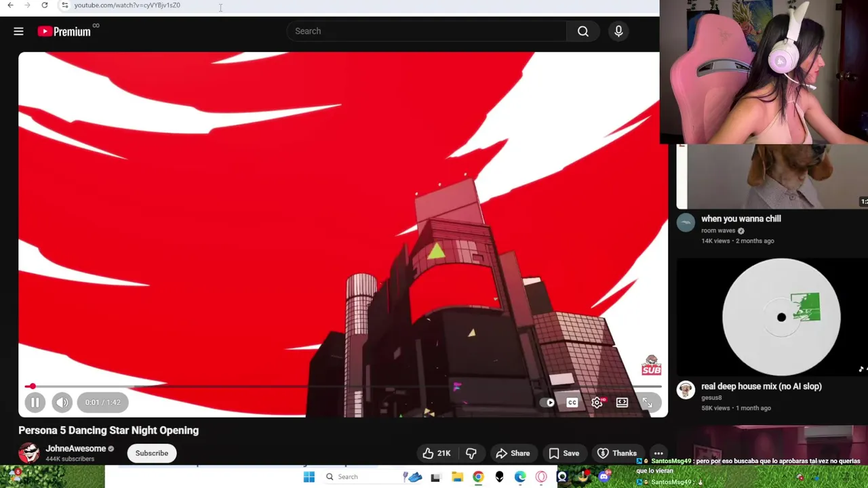
Task: Open File Explorer from taskbar
Action: [x=457, y=477]
